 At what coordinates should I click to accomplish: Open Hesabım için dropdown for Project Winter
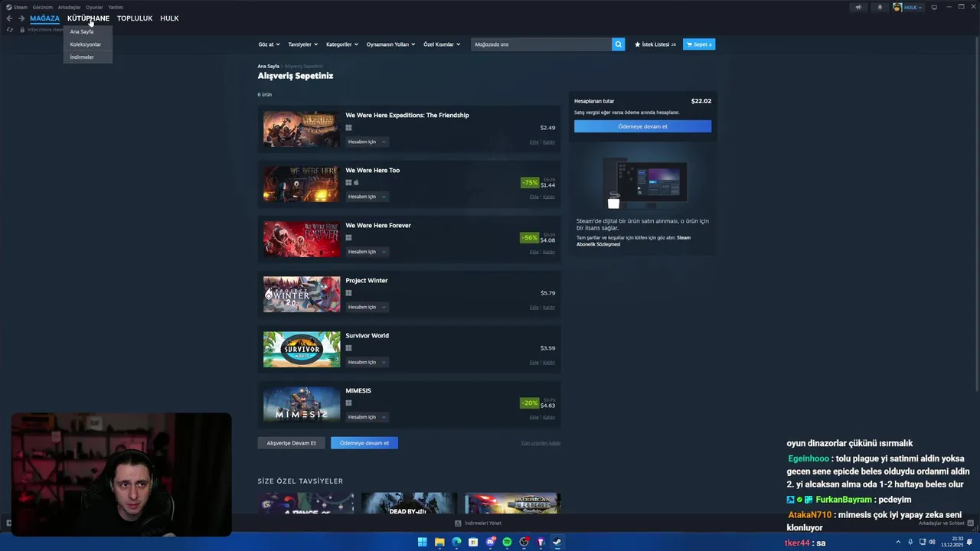pos(367,307)
